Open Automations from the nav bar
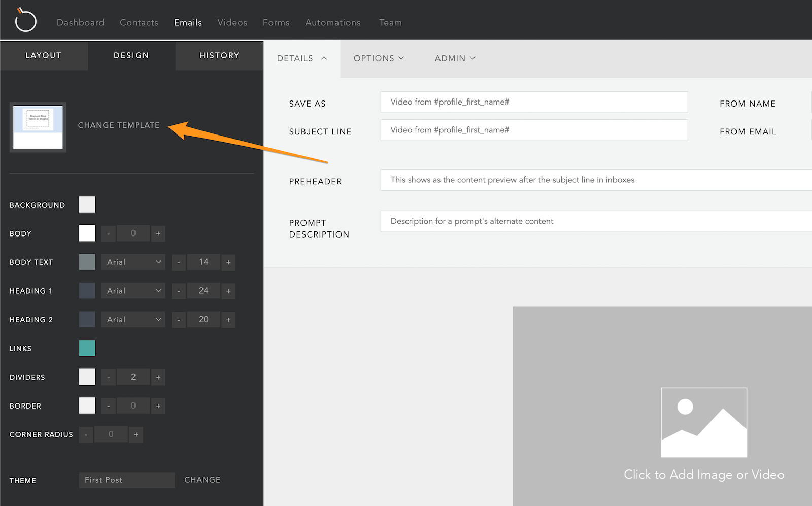The width and height of the screenshot is (812, 506). pos(333,22)
